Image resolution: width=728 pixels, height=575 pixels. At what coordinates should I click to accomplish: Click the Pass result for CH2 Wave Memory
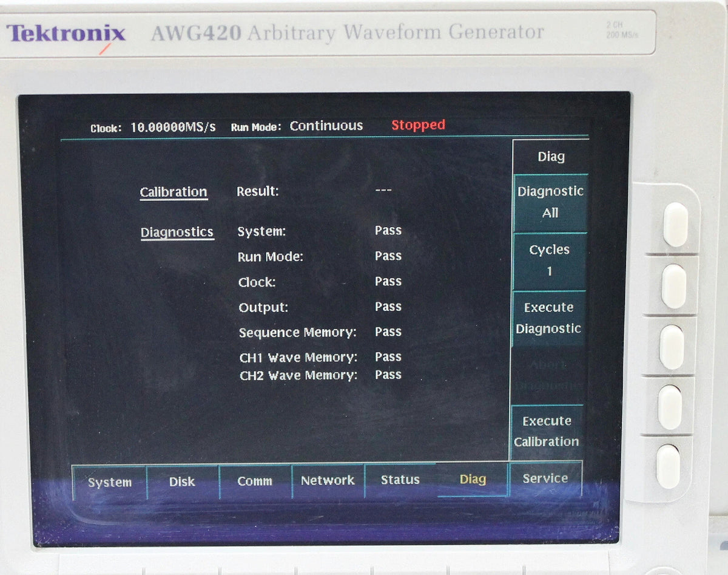tap(388, 375)
